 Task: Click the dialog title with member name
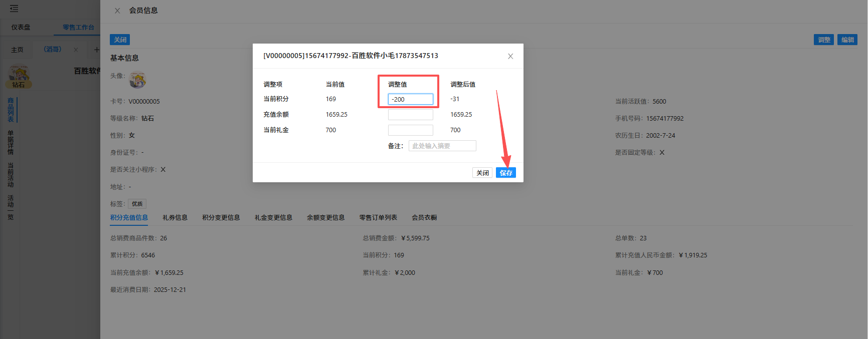351,56
